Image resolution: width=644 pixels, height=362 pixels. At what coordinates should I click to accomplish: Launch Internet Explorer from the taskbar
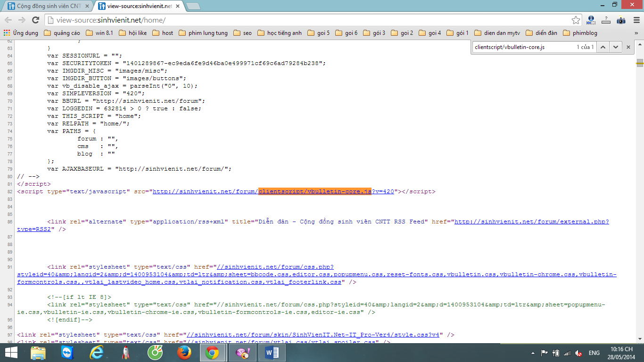pyautogui.click(x=97, y=353)
